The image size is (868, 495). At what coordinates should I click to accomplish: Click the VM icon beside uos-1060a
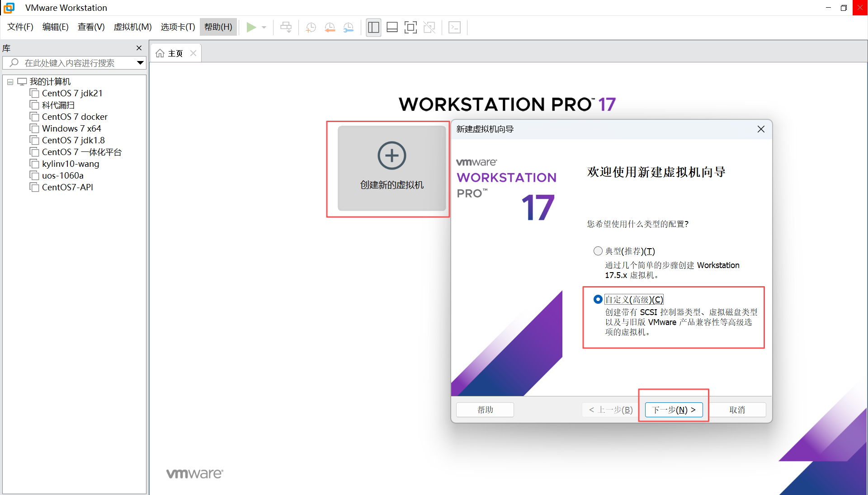coord(34,175)
